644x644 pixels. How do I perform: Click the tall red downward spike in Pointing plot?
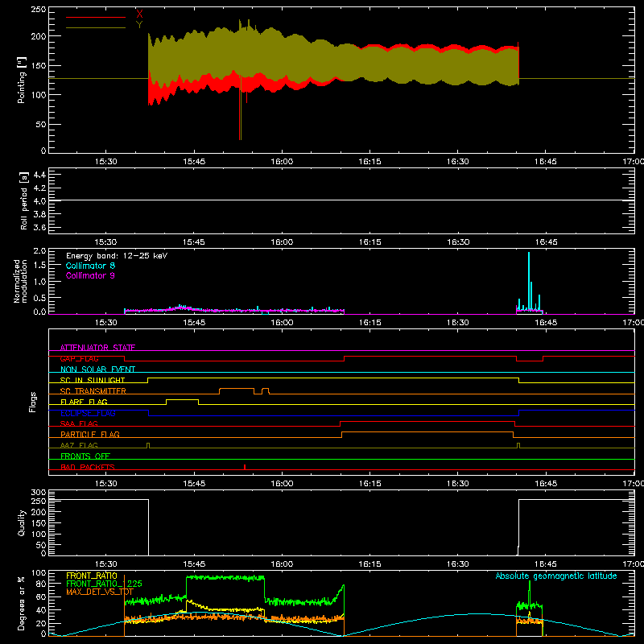[240, 108]
